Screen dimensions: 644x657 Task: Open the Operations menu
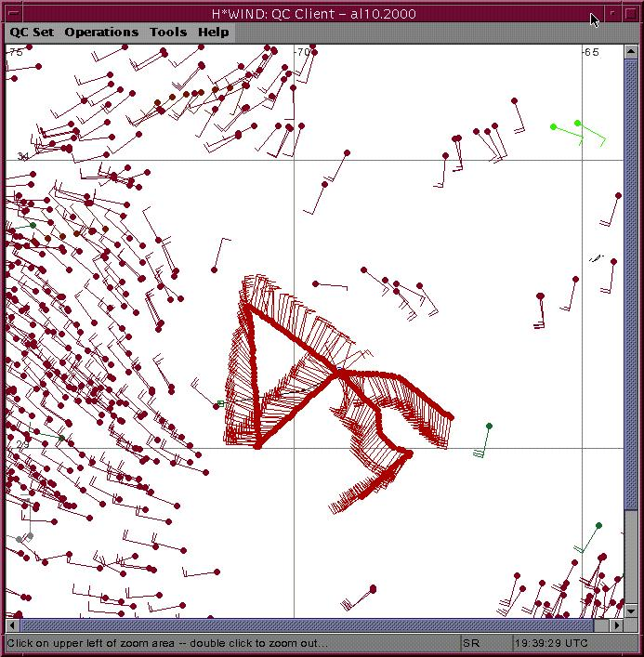101,32
